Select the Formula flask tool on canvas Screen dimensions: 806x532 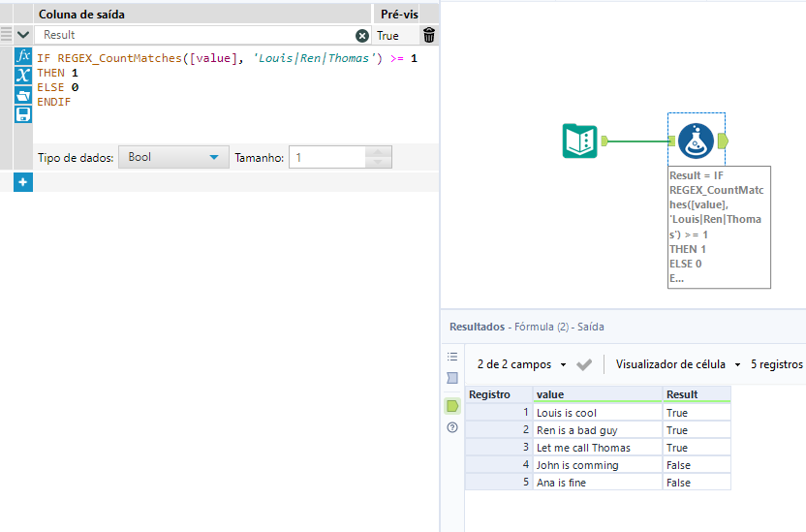click(696, 141)
